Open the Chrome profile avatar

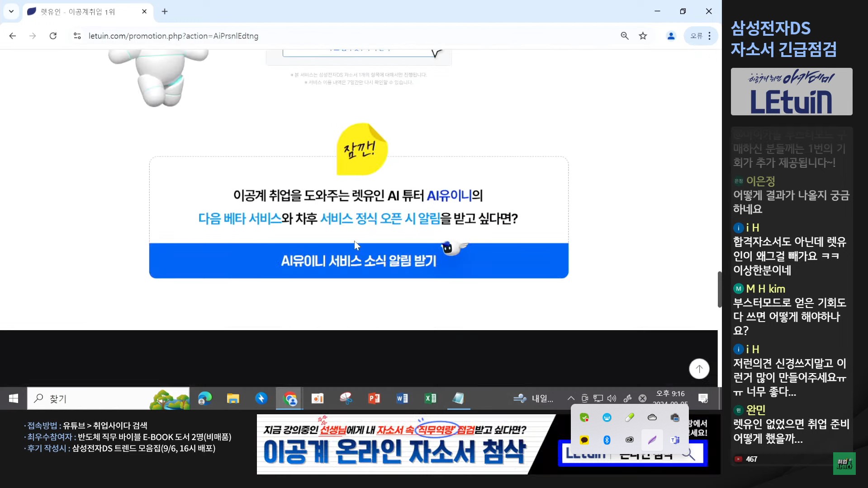pyautogui.click(x=671, y=36)
